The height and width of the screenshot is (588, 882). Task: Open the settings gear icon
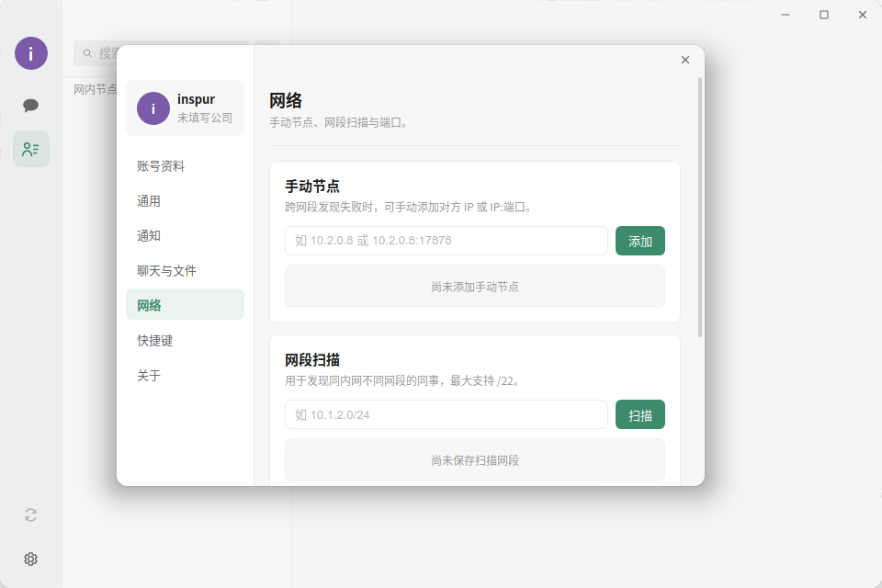click(x=31, y=559)
